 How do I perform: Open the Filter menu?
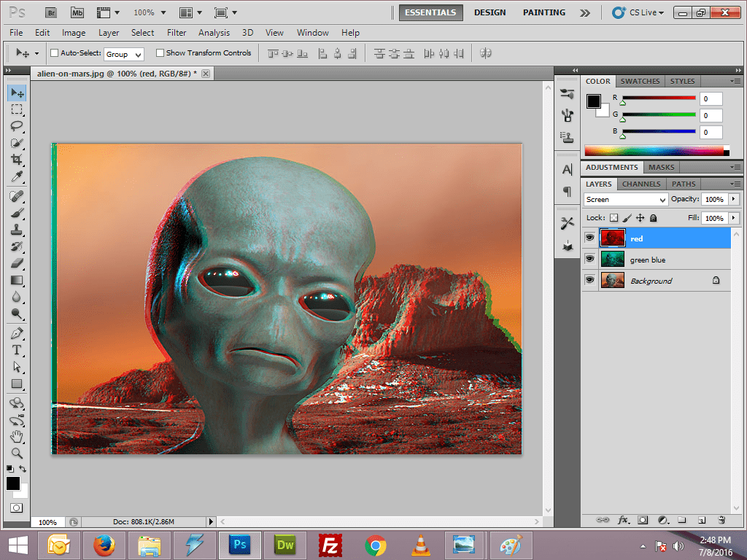(x=177, y=33)
